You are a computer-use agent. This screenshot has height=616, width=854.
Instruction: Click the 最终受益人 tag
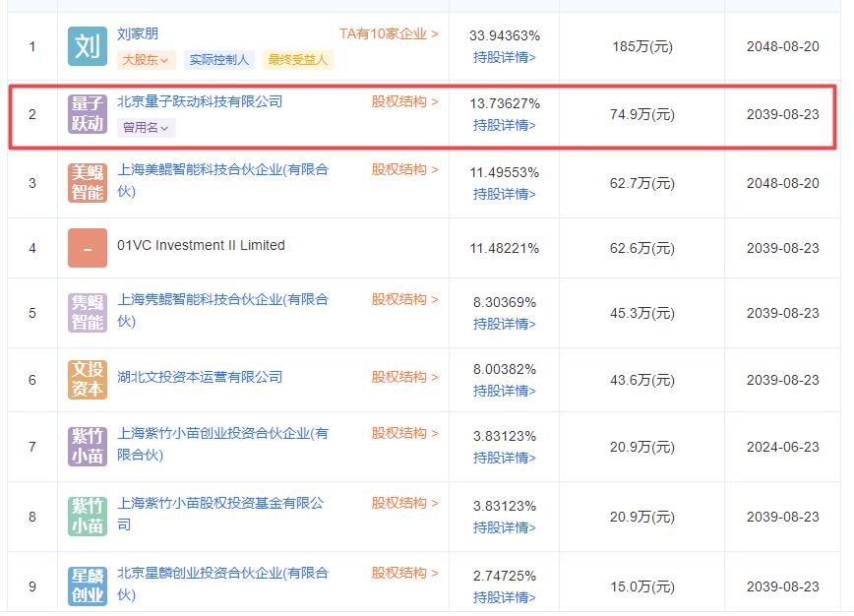pos(297,59)
